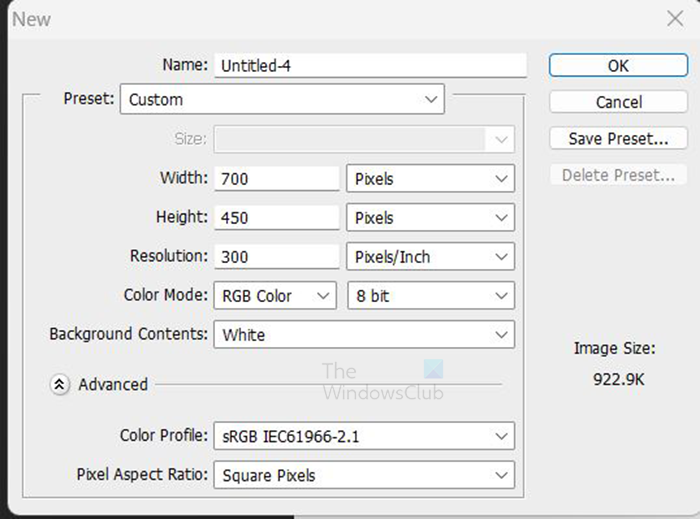Click the OK button
Screen dimensions: 700x519
click(x=618, y=65)
